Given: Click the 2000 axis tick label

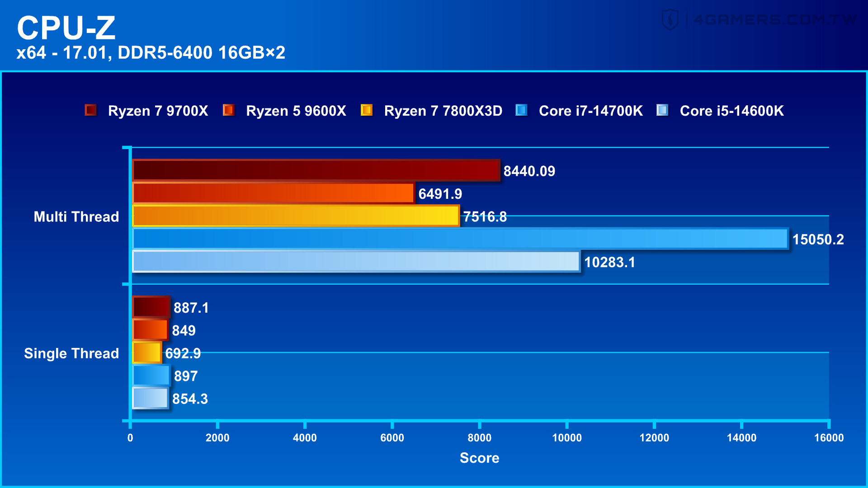Looking at the screenshot, I should [x=217, y=438].
